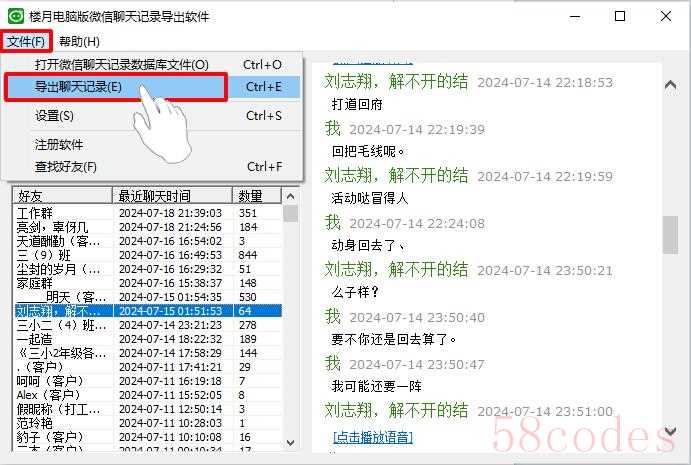
Task: Select 导出聊天记录(E) from the menu
Action: pos(152,87)
